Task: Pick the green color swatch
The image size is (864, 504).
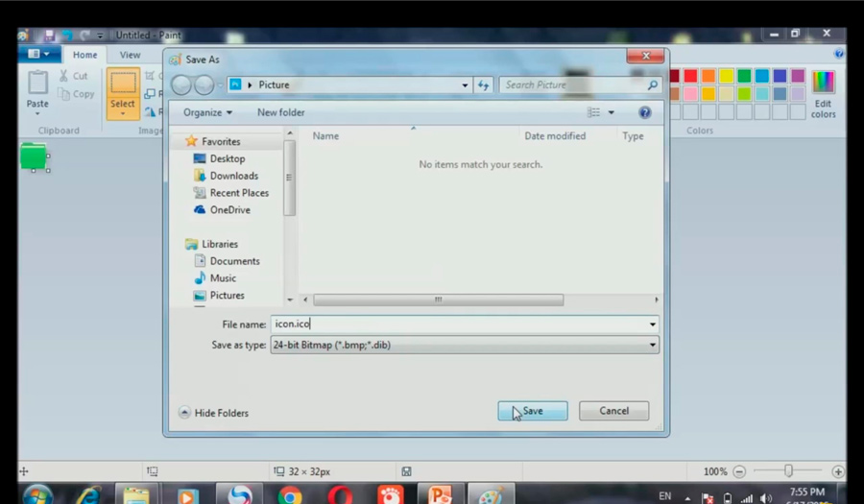Action: [744, 76]
